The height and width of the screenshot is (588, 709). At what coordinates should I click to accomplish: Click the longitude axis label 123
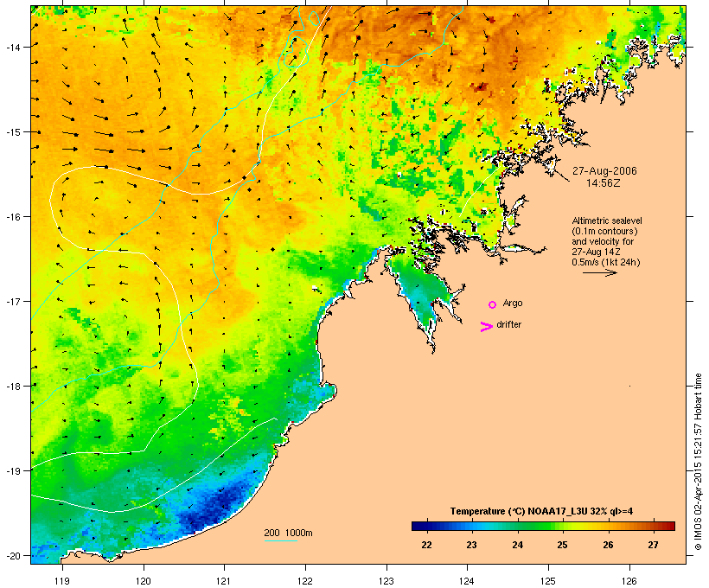(x=386, y=581)
